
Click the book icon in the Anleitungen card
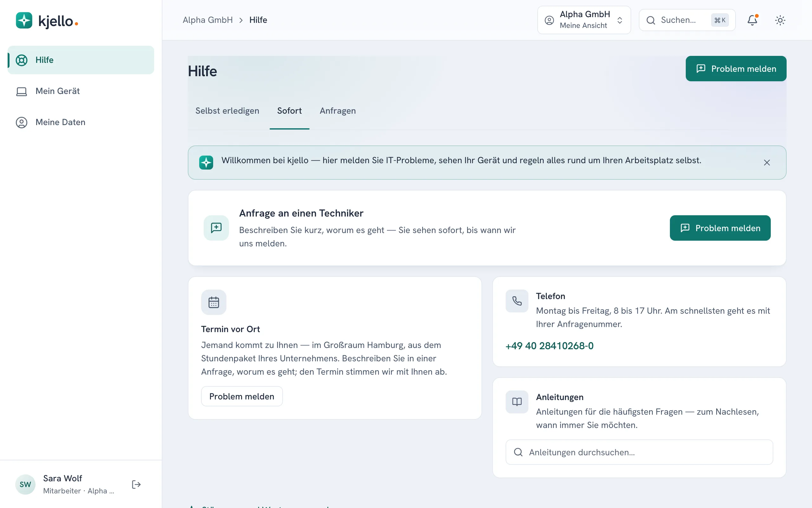(517, 402)
